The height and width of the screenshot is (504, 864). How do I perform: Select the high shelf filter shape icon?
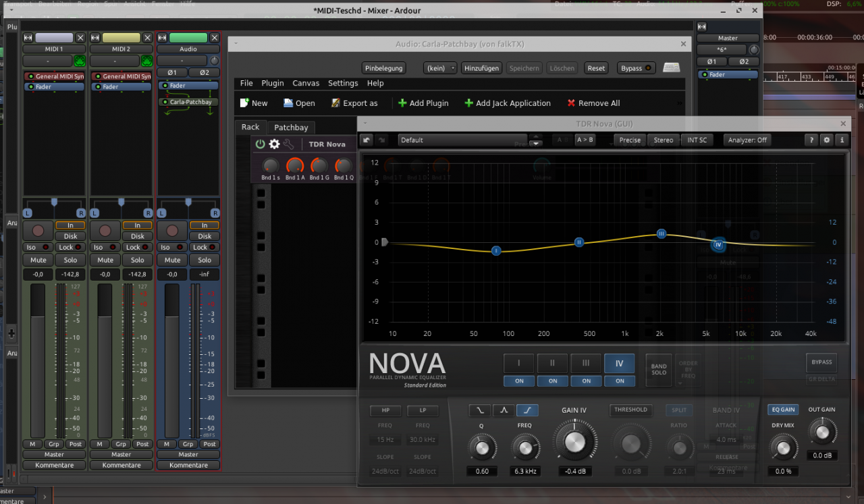click(527, 410)
